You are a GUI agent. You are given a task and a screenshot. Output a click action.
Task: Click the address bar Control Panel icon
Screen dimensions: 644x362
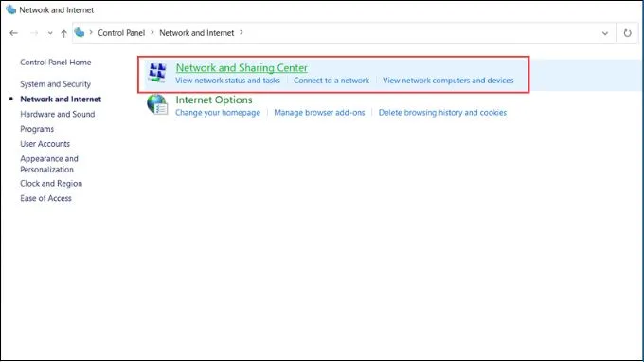(x=80, y=32)
